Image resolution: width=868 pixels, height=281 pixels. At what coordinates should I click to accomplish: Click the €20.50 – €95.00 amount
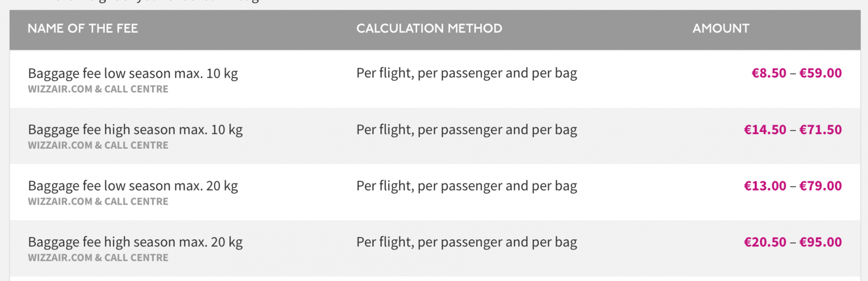click(x=793, y=242)
